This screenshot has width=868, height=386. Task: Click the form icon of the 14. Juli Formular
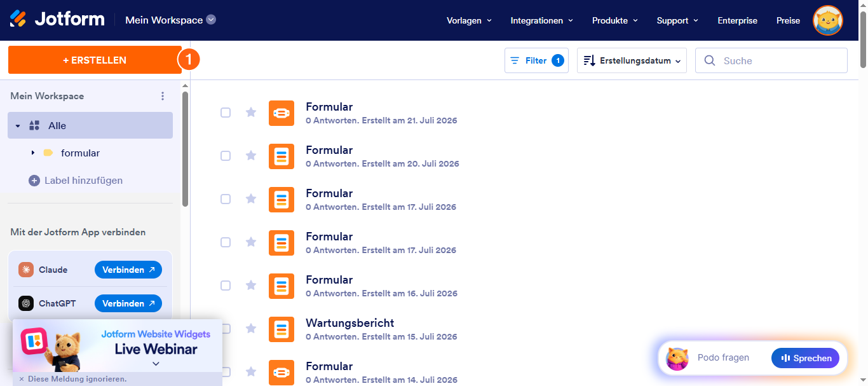[x=281, y=373]
